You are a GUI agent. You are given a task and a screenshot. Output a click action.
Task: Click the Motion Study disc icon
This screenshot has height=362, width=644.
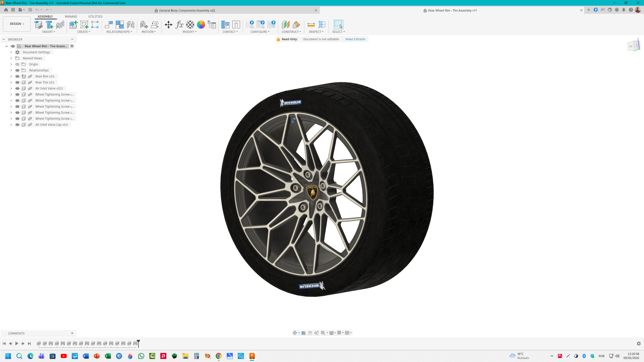tap(155, 24)
